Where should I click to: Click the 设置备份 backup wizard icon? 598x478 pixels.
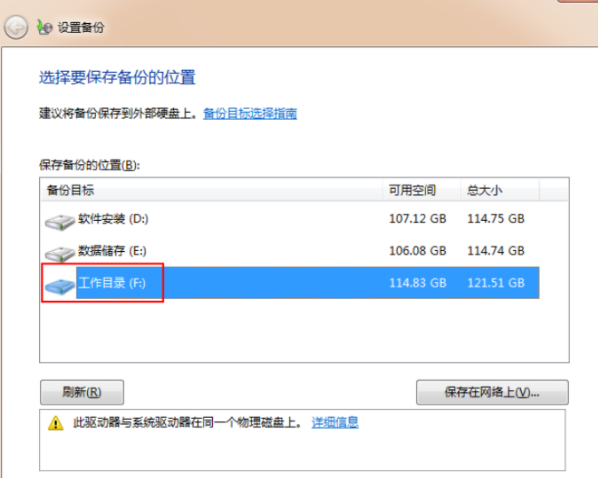click(44, 27)
